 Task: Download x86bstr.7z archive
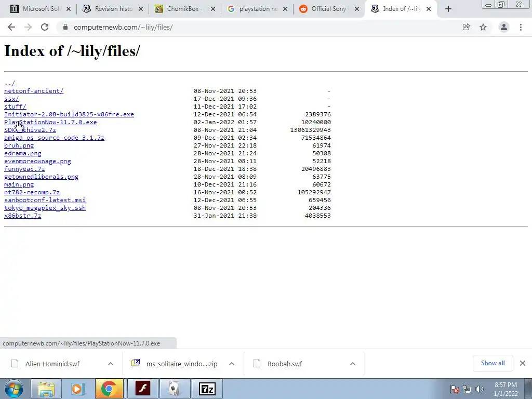click(x=23, y=216)
